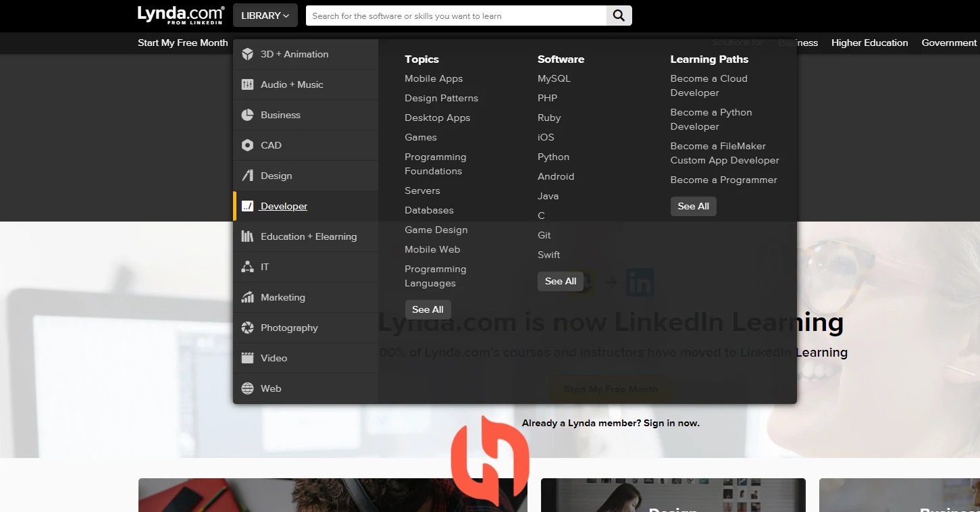Select the Photography category

305,328
